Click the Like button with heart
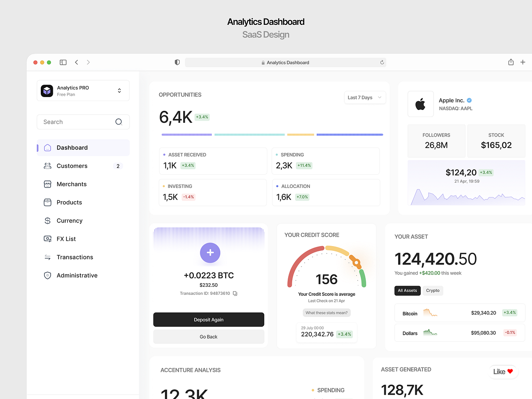The image size is (532, 399). [x=503, y=372]
